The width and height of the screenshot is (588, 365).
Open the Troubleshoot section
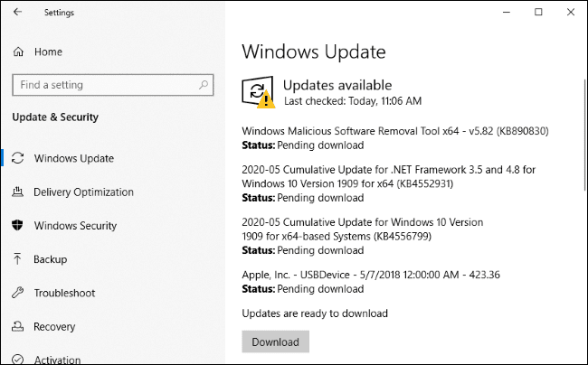pos(66,294)
